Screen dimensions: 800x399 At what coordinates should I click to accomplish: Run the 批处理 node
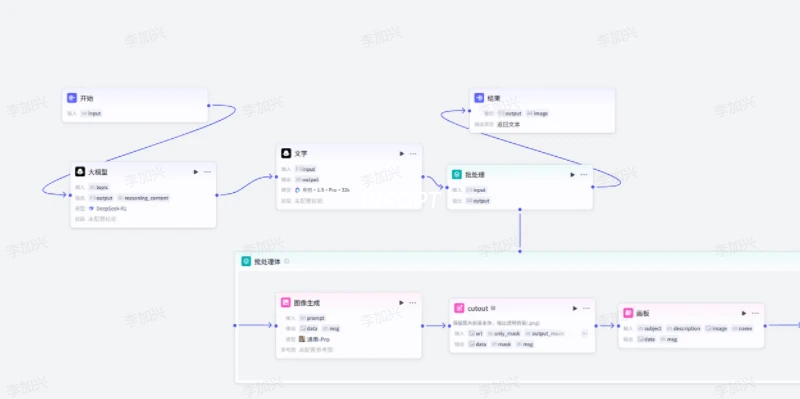click(572, 174)
